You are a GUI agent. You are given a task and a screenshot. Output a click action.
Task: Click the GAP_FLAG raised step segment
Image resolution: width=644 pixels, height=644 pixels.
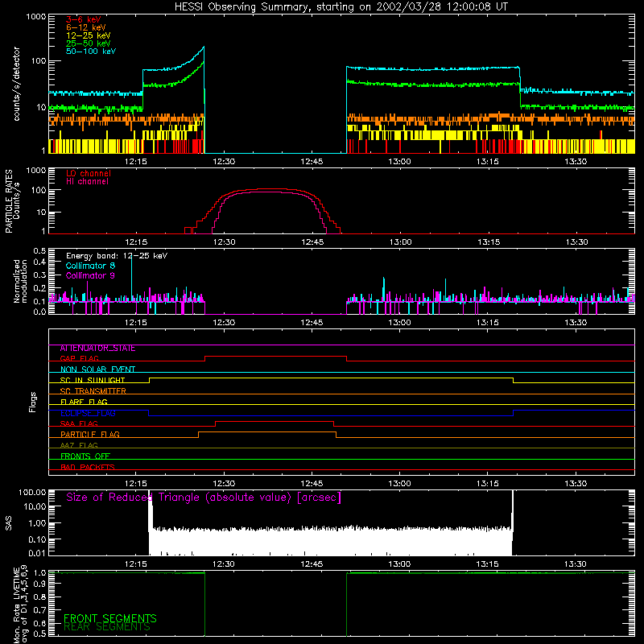[x=275, y=357]
